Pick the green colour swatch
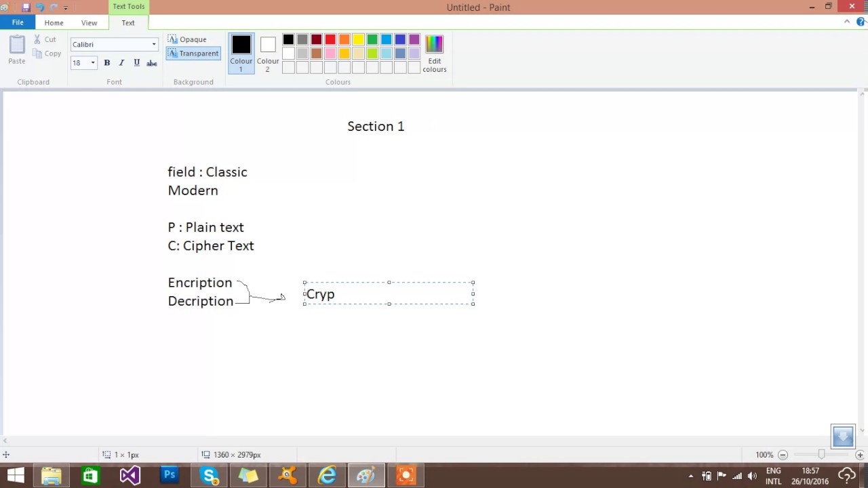 [x=372, y=40]
